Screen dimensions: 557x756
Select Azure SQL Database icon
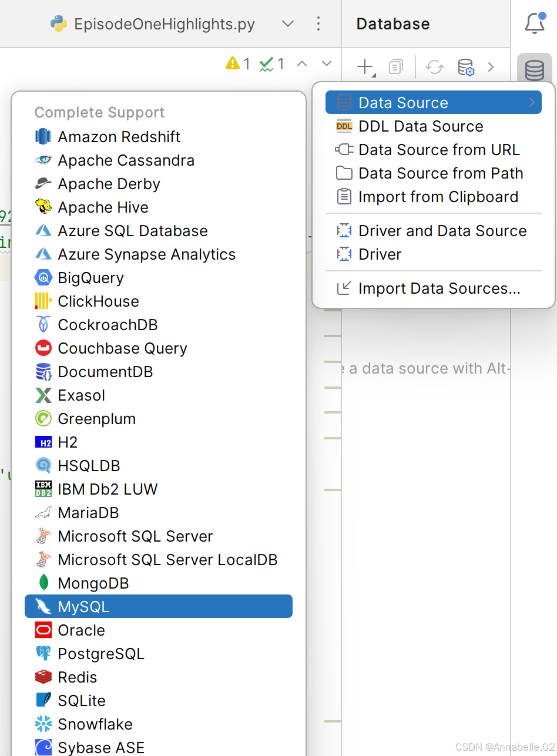43,231
